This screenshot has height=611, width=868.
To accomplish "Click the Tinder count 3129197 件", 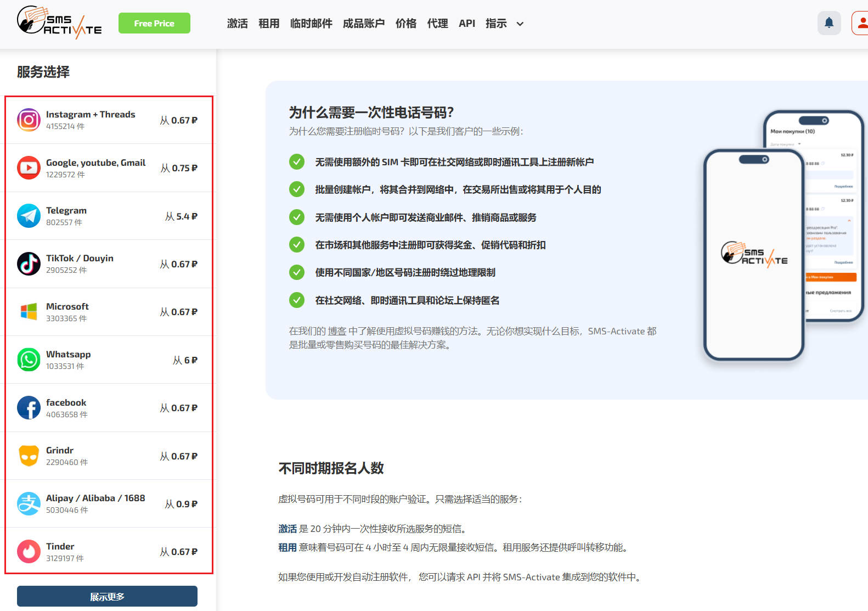I will click(65, 558).
